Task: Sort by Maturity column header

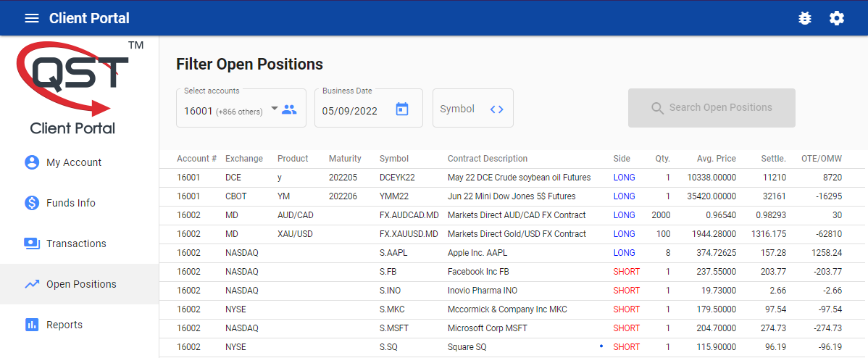Action: 345,158
